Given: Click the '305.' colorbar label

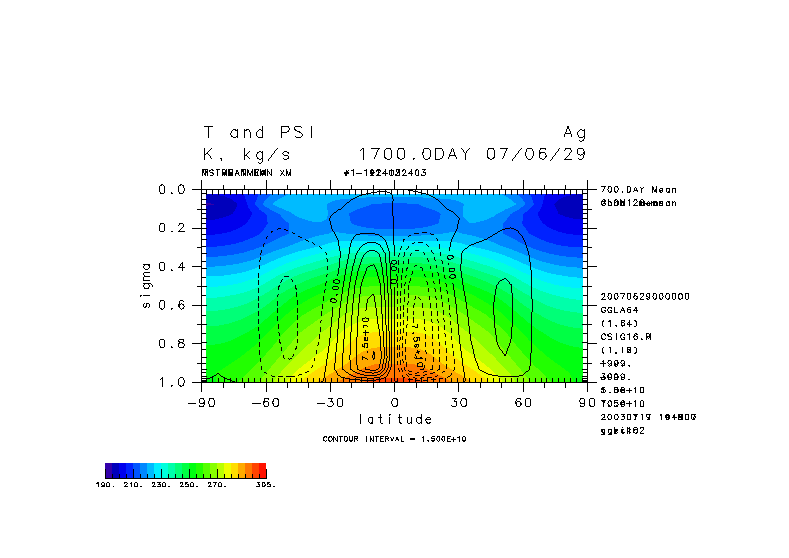Looking at the screenshot, I should (x=265, y=484).
